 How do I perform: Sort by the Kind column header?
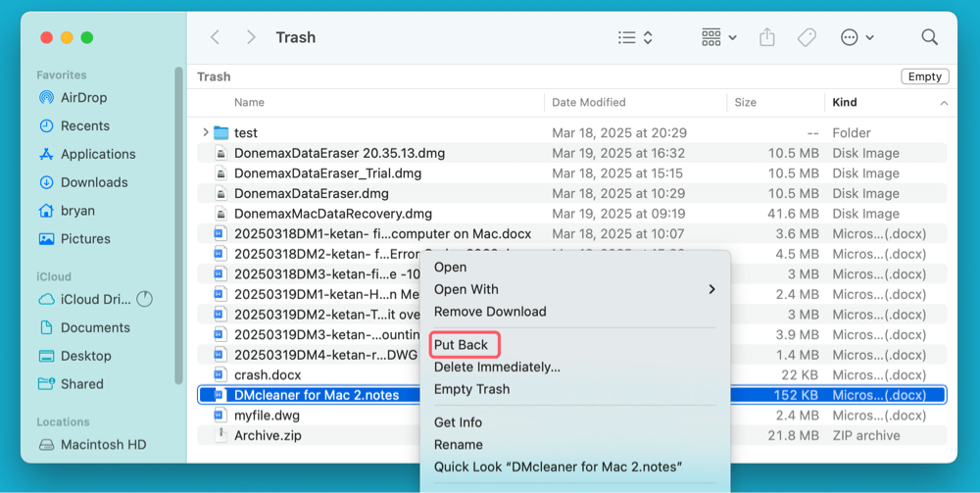845,102
